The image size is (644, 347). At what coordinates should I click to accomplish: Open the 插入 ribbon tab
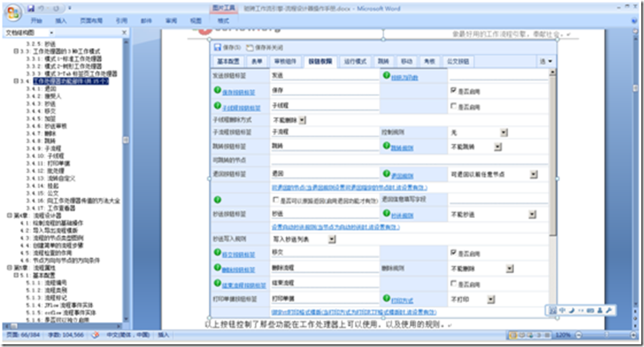point(61,20)
